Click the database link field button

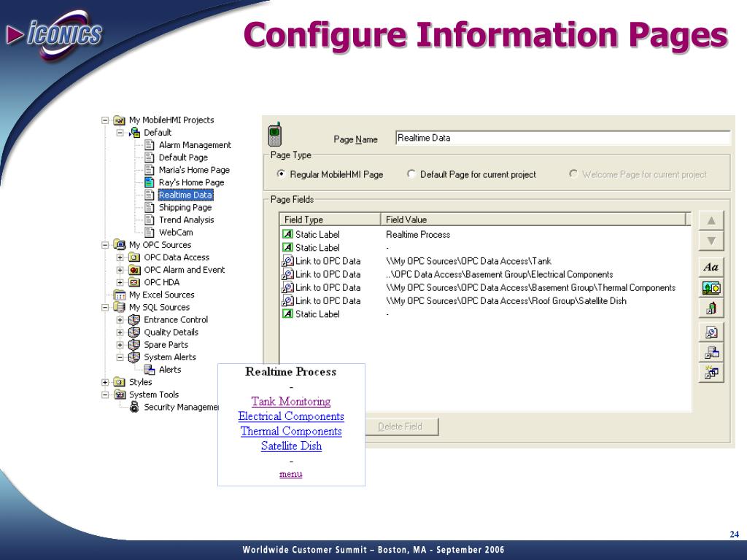(711, 352)
